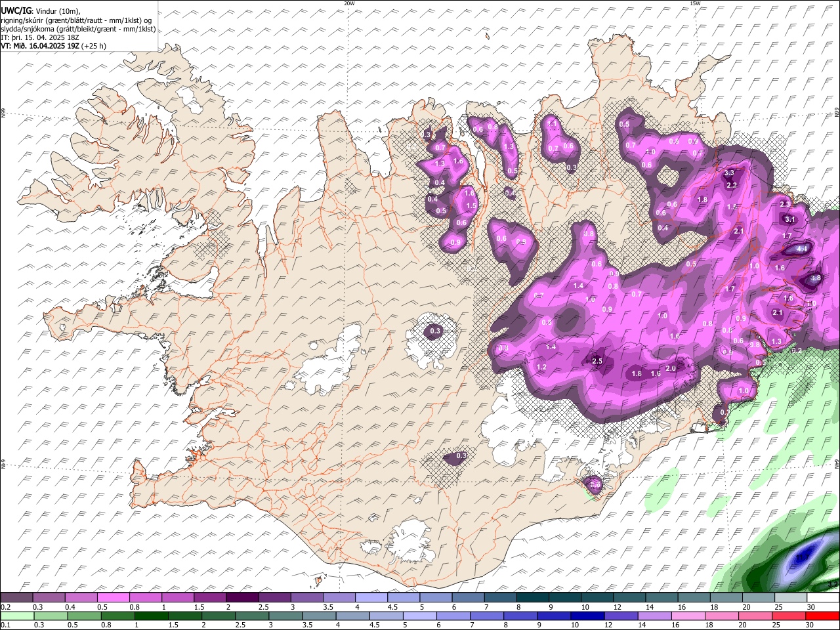Click the 'VT: Mið. 16.04.2025 19Z (+25 h)' line

click(54, 46)
